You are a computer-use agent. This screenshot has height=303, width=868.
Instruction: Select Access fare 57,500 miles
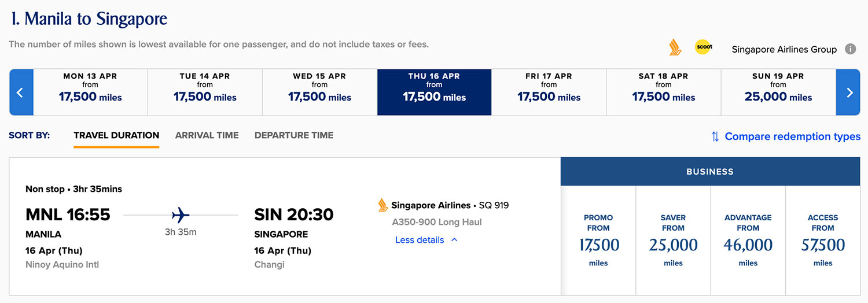tap(823, 241)
